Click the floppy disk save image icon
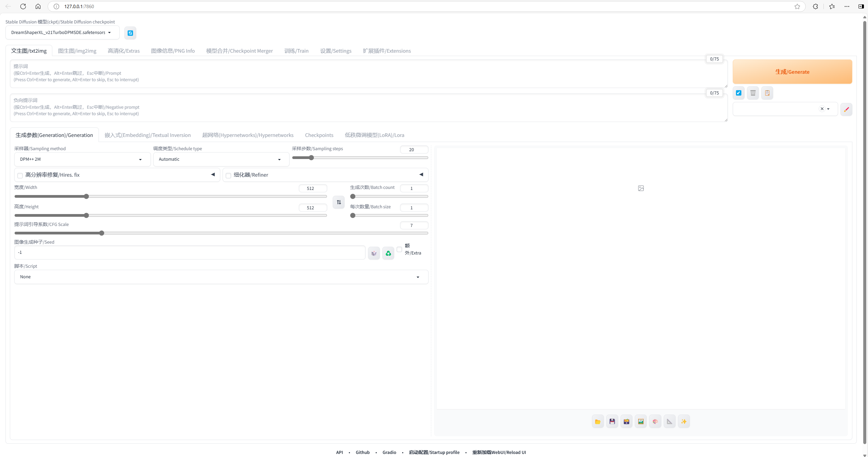 coord(612,422)
